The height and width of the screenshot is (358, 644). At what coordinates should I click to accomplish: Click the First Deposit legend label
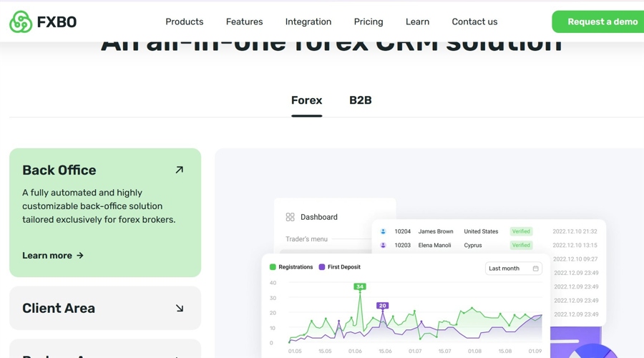point(344,267)
